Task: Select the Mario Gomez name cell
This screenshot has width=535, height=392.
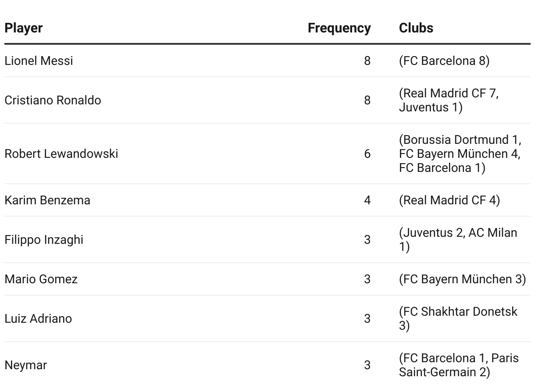Action: pos(41,279)
